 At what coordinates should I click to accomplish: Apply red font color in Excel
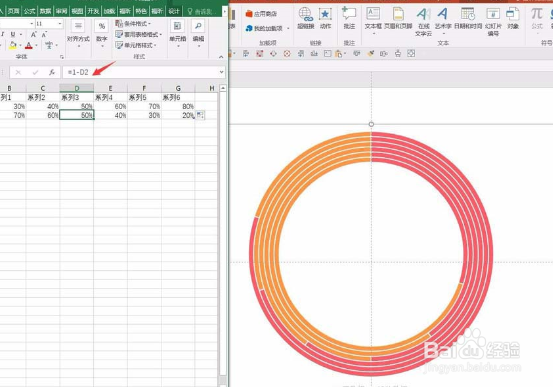tap(29, 45)
